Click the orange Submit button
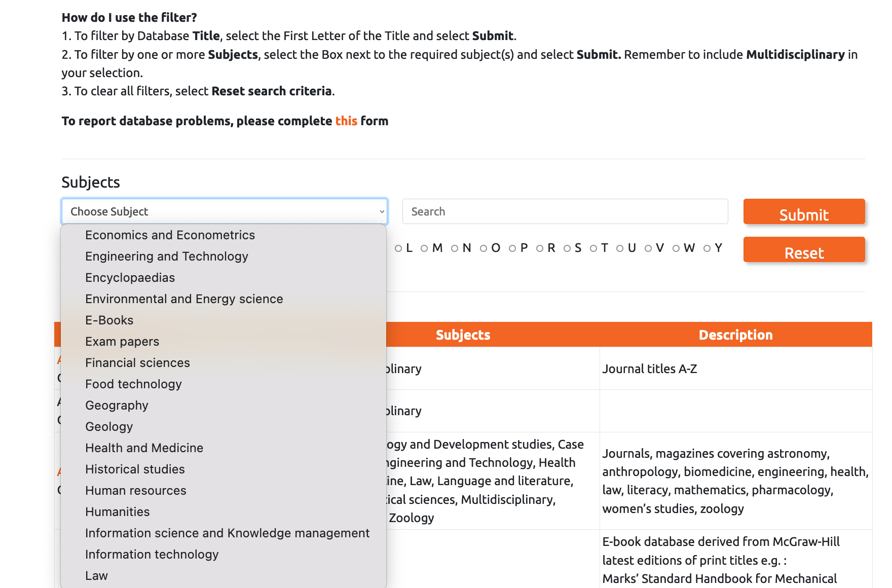 pyautogui.click(x=804, y=211)
